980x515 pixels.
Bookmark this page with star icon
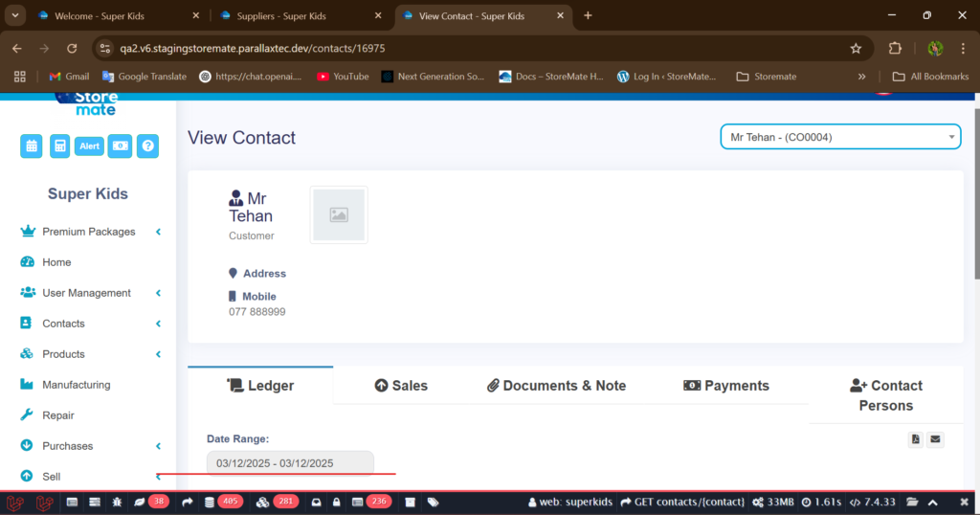tap(856, 48)
